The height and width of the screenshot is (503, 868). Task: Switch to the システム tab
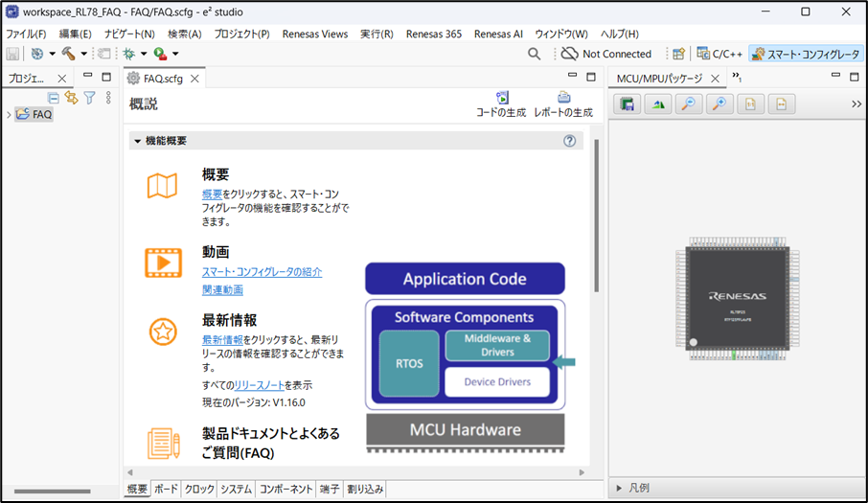(237, 489)
